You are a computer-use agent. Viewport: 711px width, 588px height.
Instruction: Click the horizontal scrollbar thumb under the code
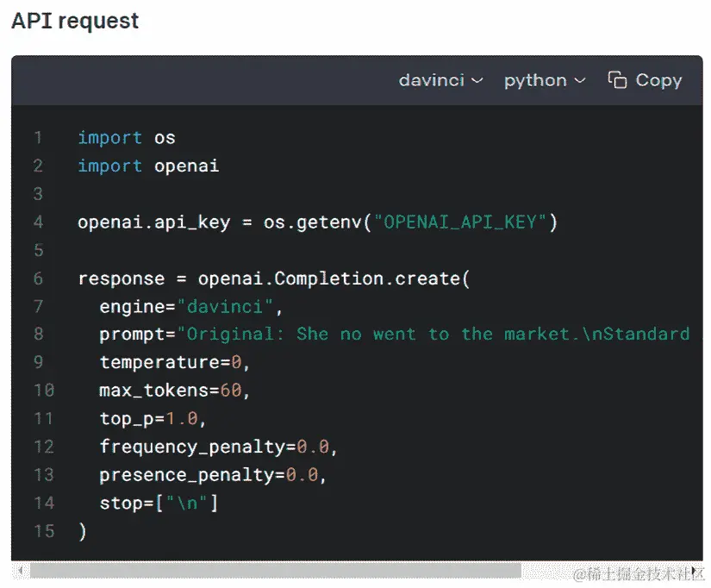276,571
